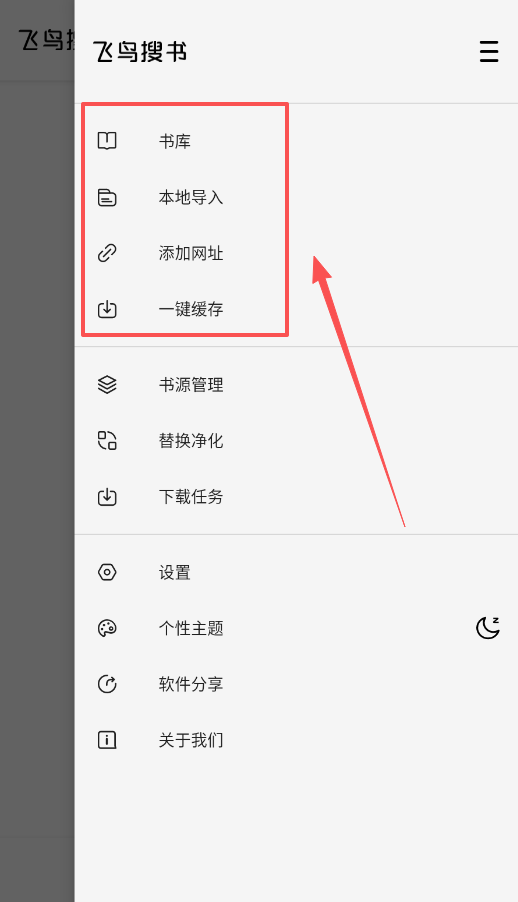Select 本地导入 from the drawer

coord(296,197)
